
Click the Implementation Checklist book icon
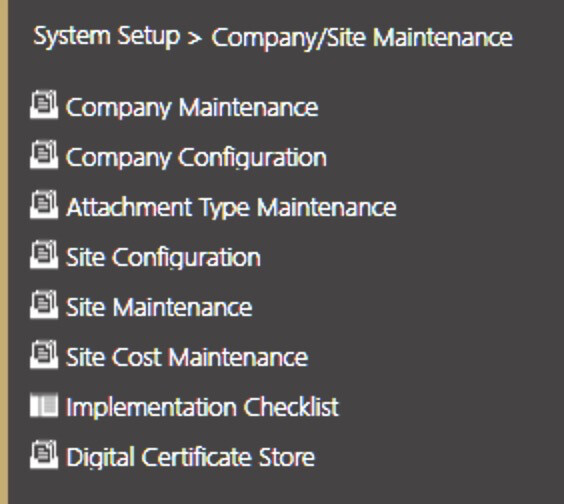pyautogui.click(x=44, y=405)
